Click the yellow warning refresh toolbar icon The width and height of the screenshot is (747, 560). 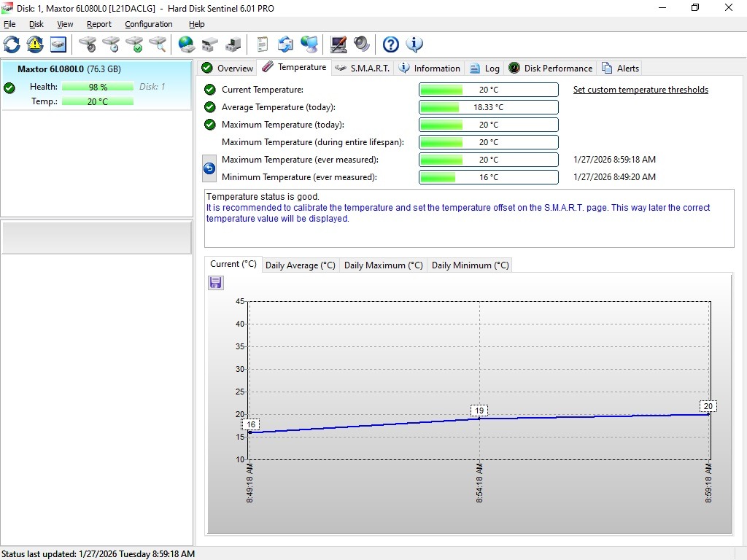pos(35,44)
